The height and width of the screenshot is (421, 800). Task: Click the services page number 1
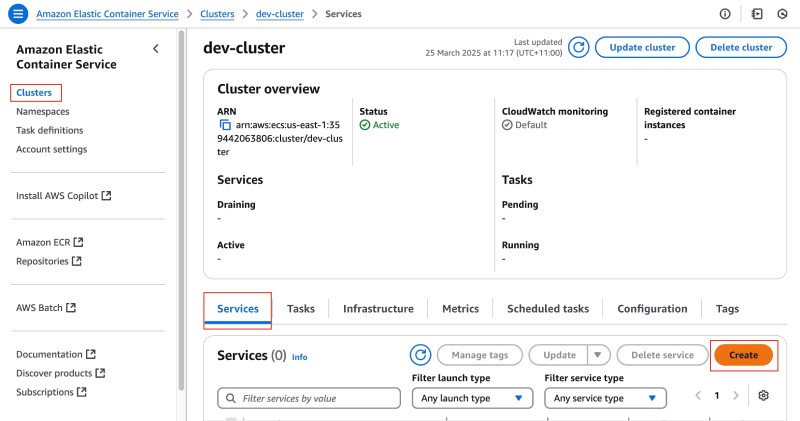(x=716, y=395)
